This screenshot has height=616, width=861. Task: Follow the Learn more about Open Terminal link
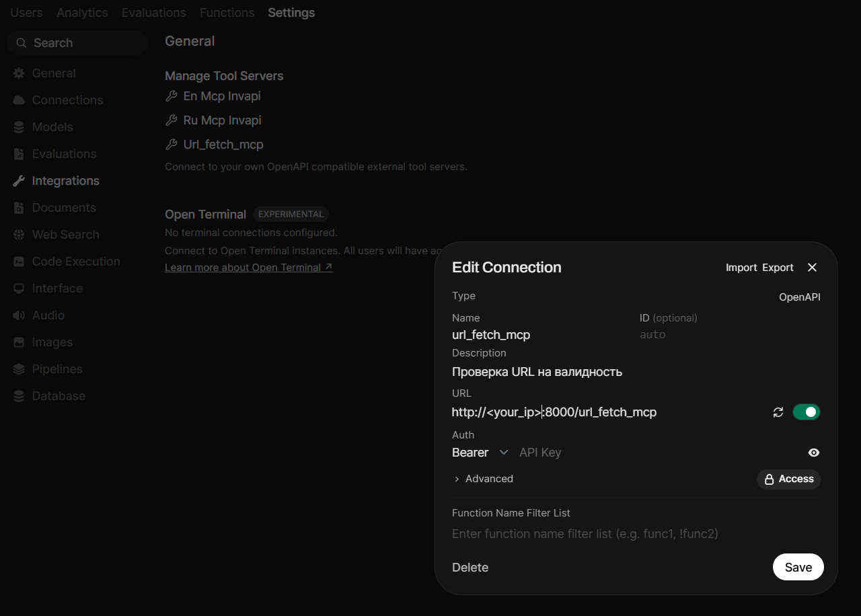[249, 268]
